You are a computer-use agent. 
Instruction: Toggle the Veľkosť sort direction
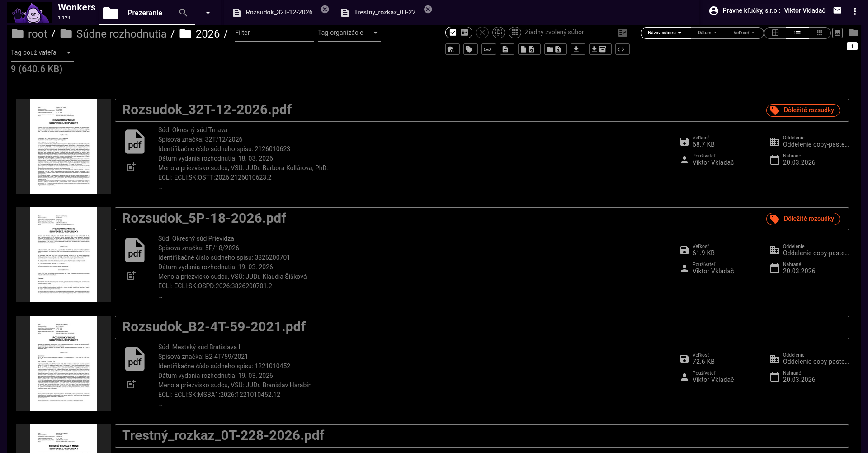[x=744, y=33]
